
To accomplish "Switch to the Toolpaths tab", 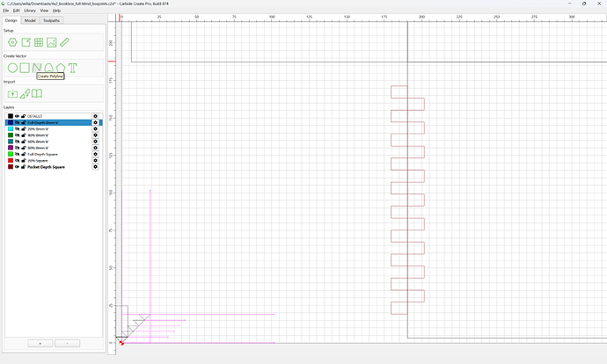I will (x=51, y=20).
